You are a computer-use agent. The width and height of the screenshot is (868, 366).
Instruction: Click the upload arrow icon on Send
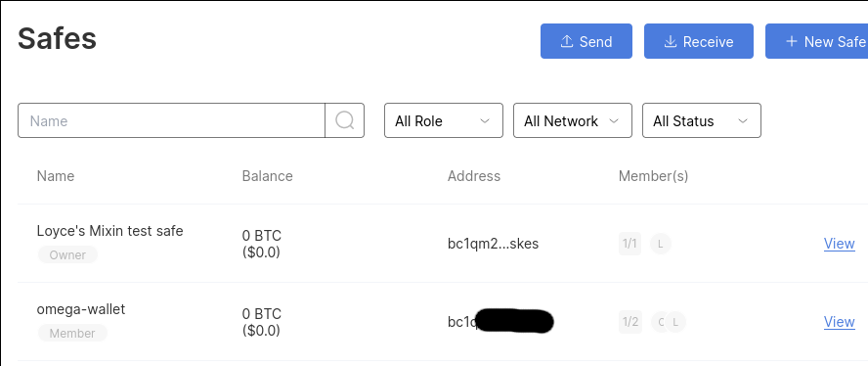[x=566, y=41]
